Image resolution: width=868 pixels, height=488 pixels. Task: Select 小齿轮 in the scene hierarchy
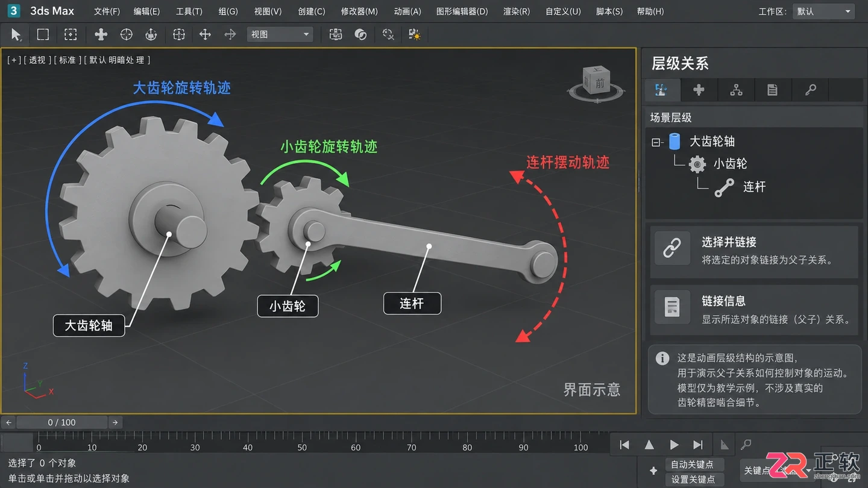point(730,163)
